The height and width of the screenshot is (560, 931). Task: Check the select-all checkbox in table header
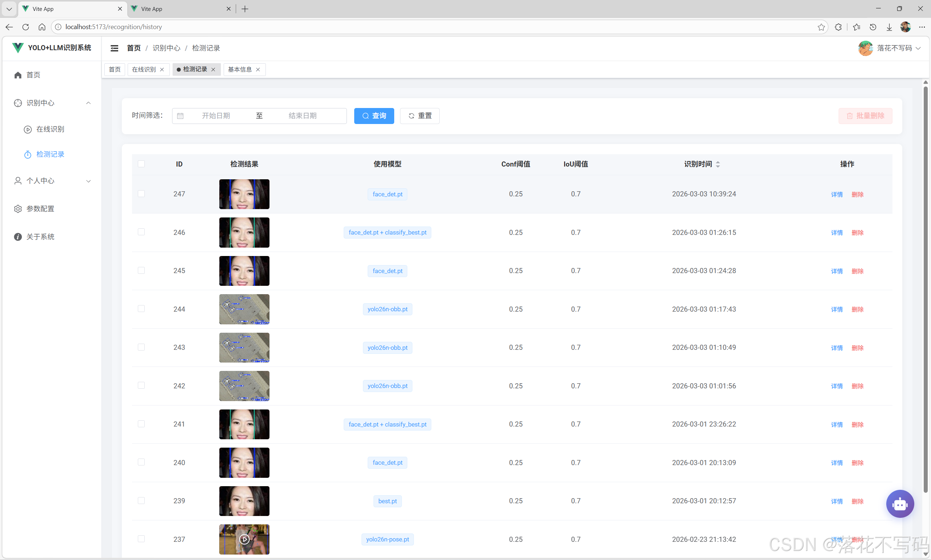[141, 164]
